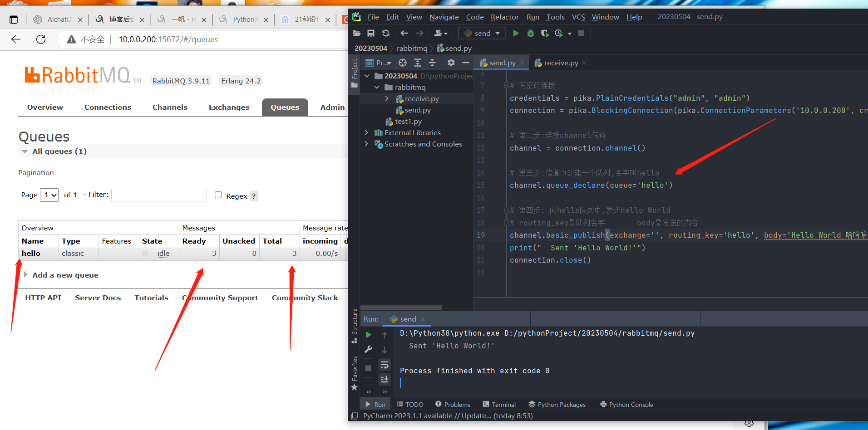This screenshot has width=868, height=430.
Task: Expand all in Project panel
Action: (x=418, y=63)
